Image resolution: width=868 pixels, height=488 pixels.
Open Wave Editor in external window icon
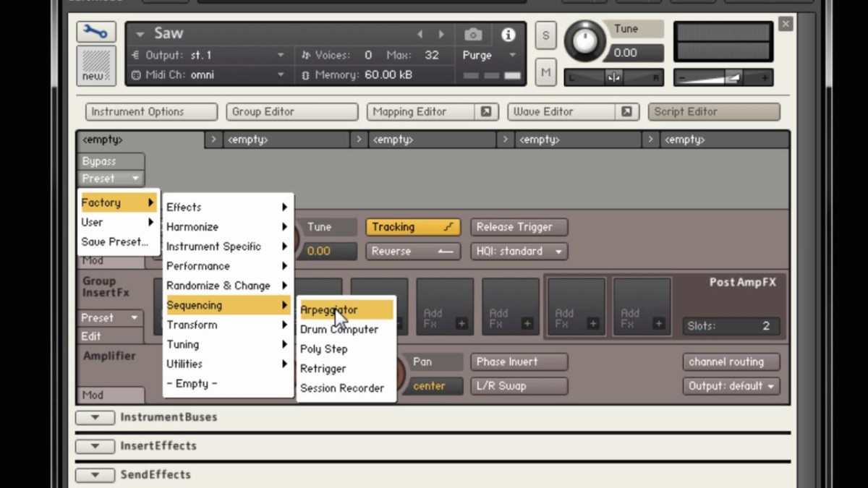(x=626, y=111)
